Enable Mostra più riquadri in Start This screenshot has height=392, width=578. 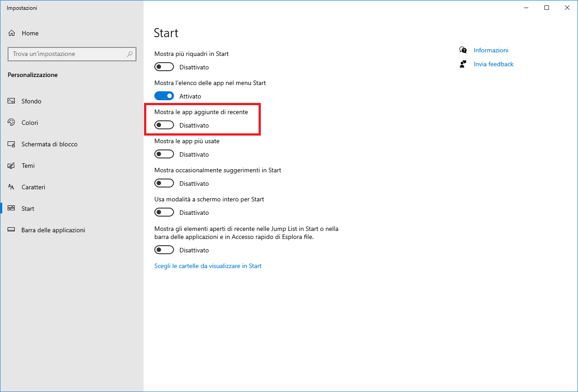pos(164,67)
